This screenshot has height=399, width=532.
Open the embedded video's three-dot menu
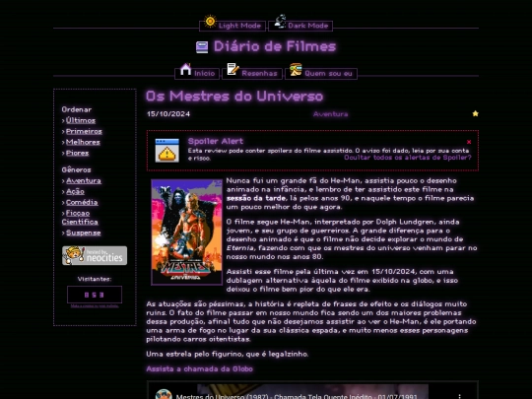(459, 396)
